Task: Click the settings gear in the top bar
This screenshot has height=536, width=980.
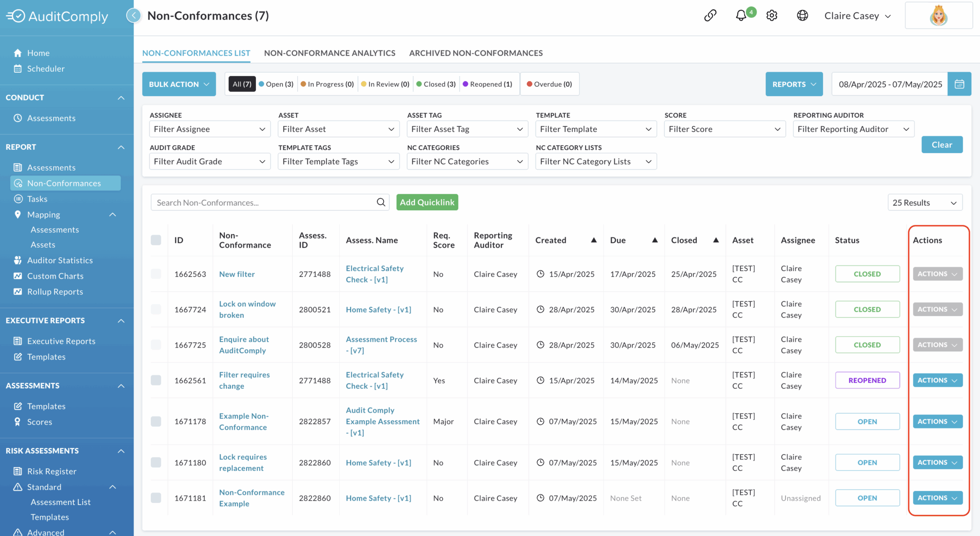Action: (771, 15)
